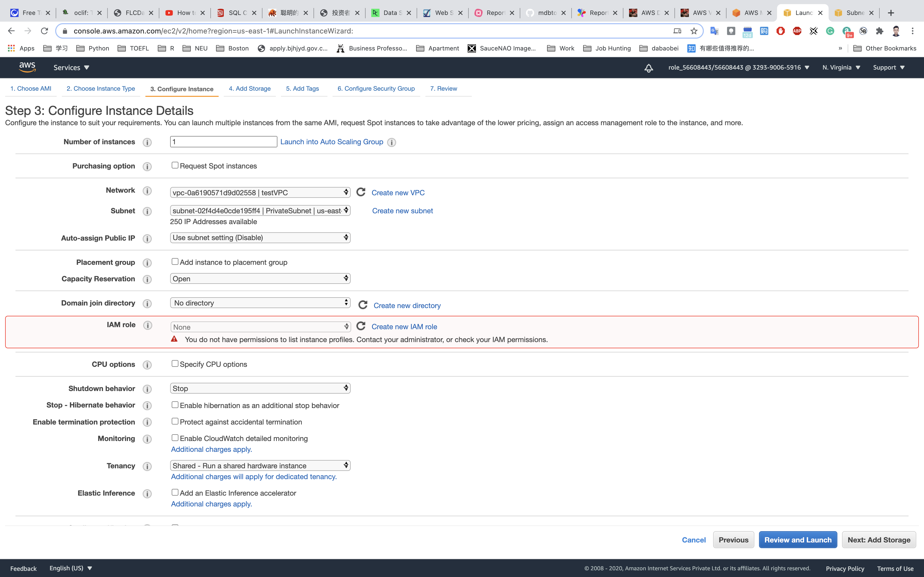Screen dimensions: 924x577
Task: Click refresh icon next to Domain join directory
Action: click(363, 305)
